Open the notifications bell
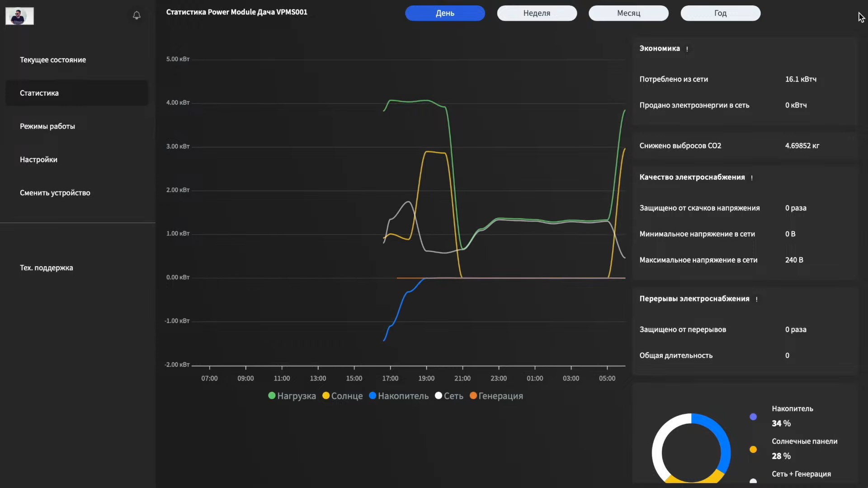This screenshot has height=488, width=868. [137, 15]
